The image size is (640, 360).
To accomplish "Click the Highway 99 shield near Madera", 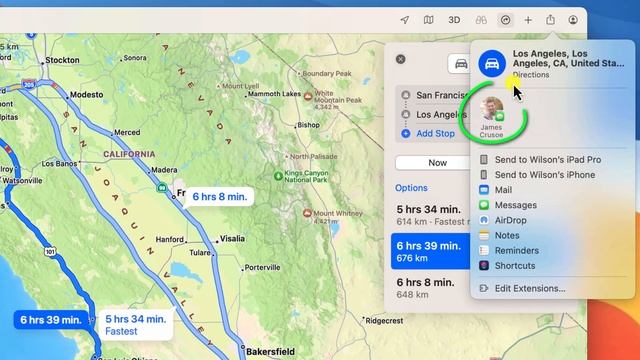I will (162, 188).
